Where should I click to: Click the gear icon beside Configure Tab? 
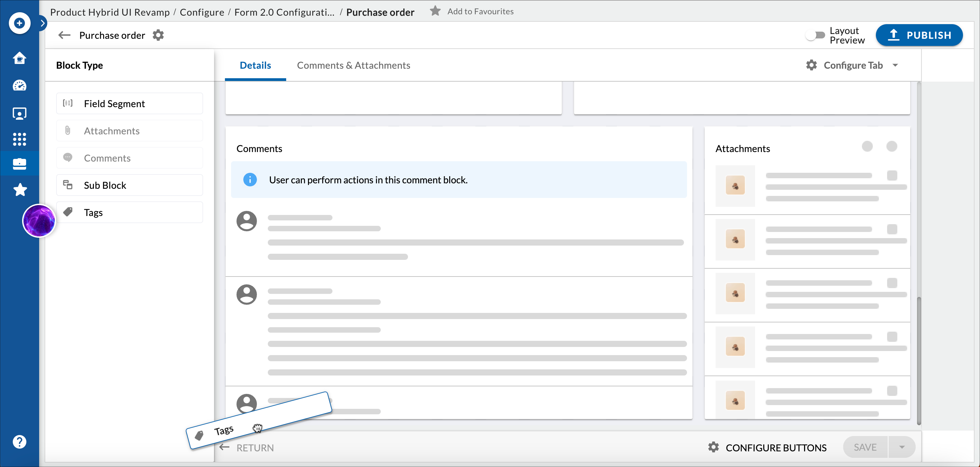click(x=812, y=65)
